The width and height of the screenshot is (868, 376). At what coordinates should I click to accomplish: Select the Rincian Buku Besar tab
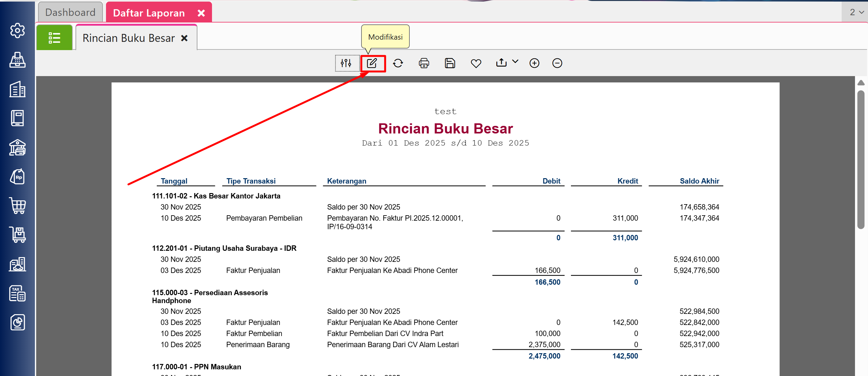pos(129,38)
